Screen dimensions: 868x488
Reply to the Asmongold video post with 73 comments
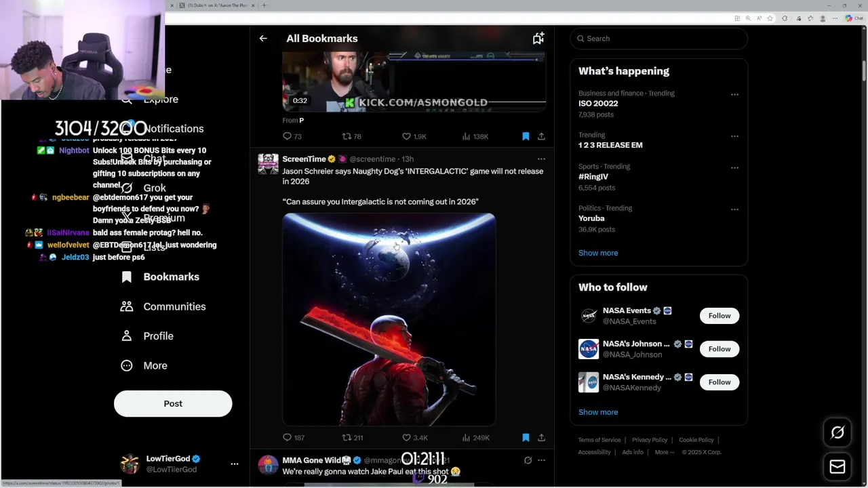tap(292, 136)
